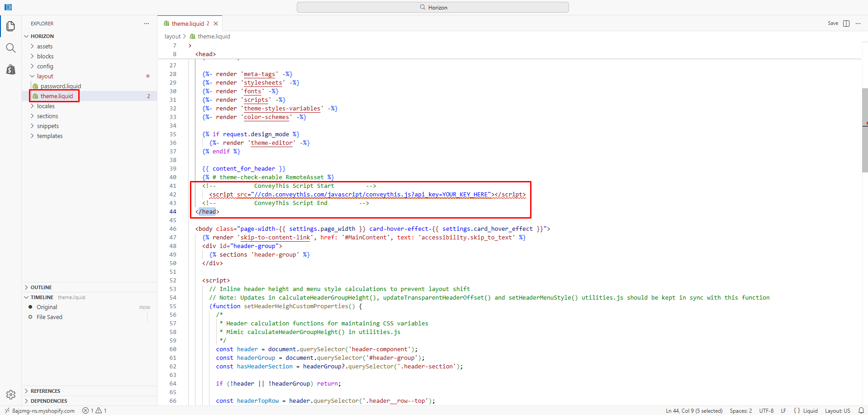Click the layout breadcrumb

pos(172,36)
